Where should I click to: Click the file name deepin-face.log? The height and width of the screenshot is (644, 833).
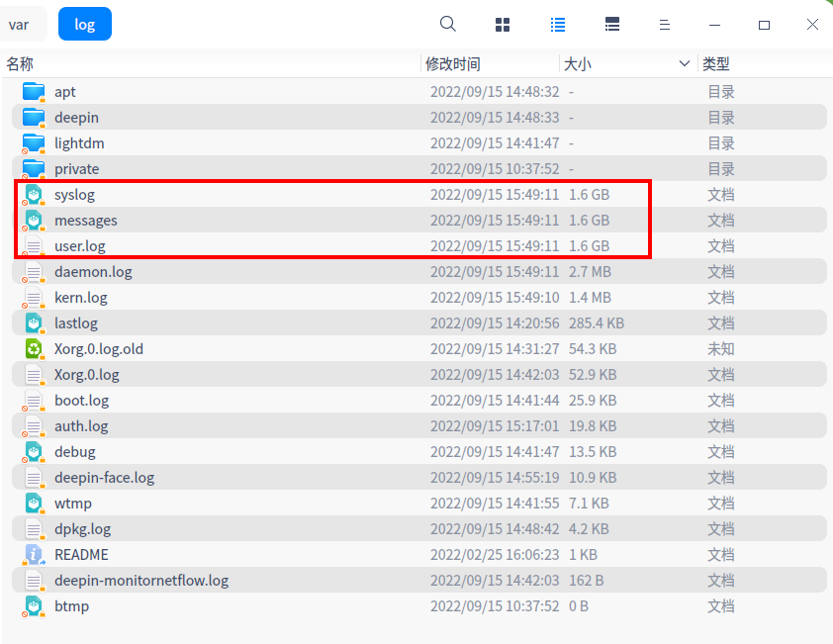(104, 478)
